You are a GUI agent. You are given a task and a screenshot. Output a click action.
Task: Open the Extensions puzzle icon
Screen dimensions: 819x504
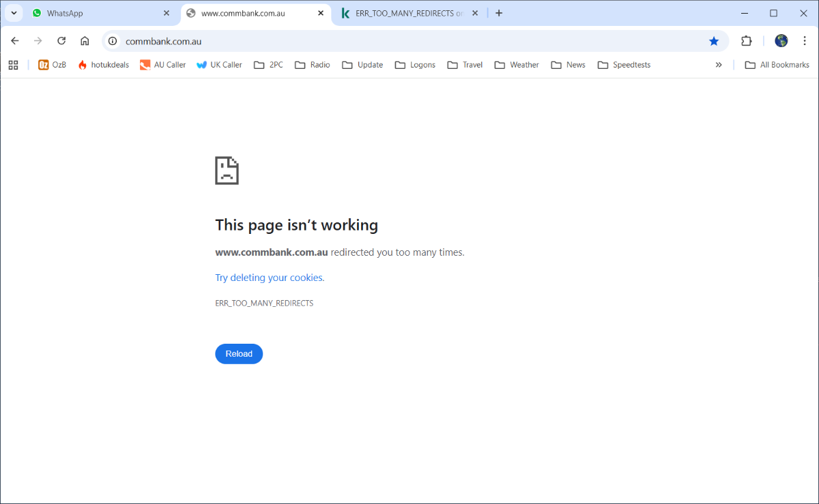pos(747,41)
